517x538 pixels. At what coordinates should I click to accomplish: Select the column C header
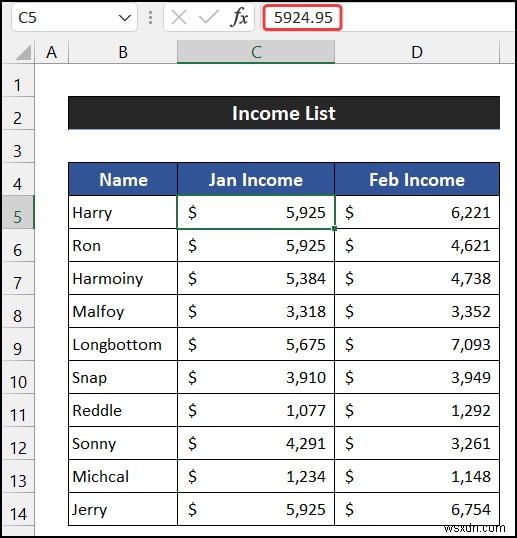pyautogui.click(x=256, y=52)
